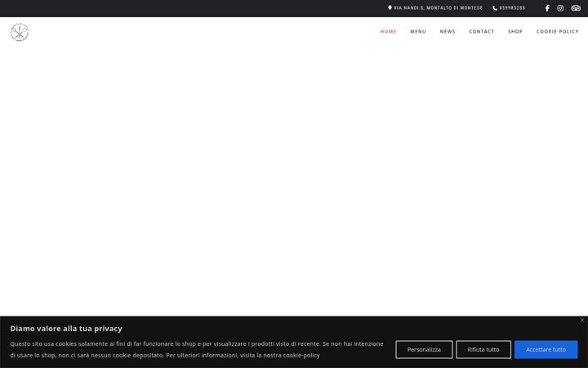The image size is (588, 368).
Task: Open the Contact page
Action: click(x=482, y=32)
